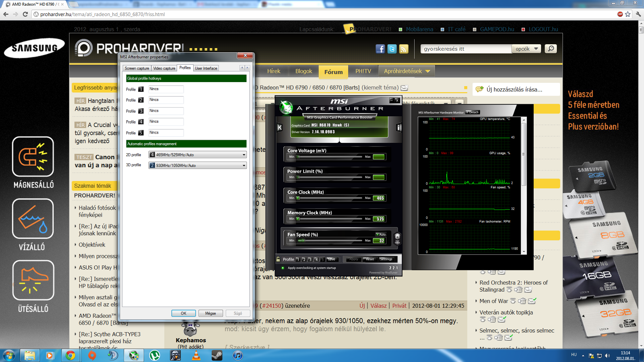Toggle Auto fan speed in Afterburner
Screen dimensions: 644x362
coord(381,234)
